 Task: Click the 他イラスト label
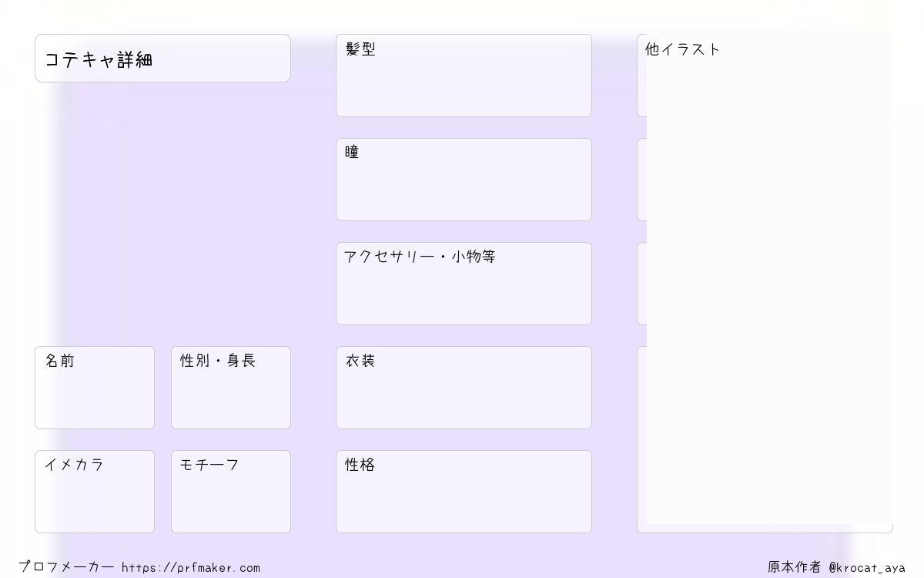(x=682, y=49)
